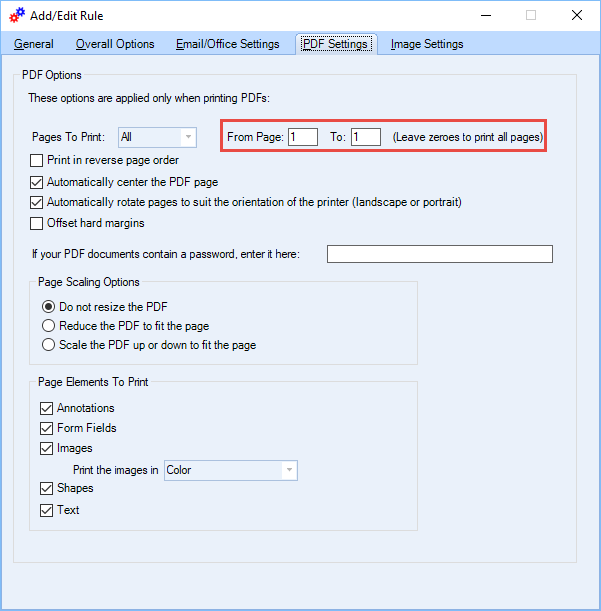This screenshot has height=611, width=601.
Task: Close the Add/Edit Rule dialog
Action: click(577, 16)
